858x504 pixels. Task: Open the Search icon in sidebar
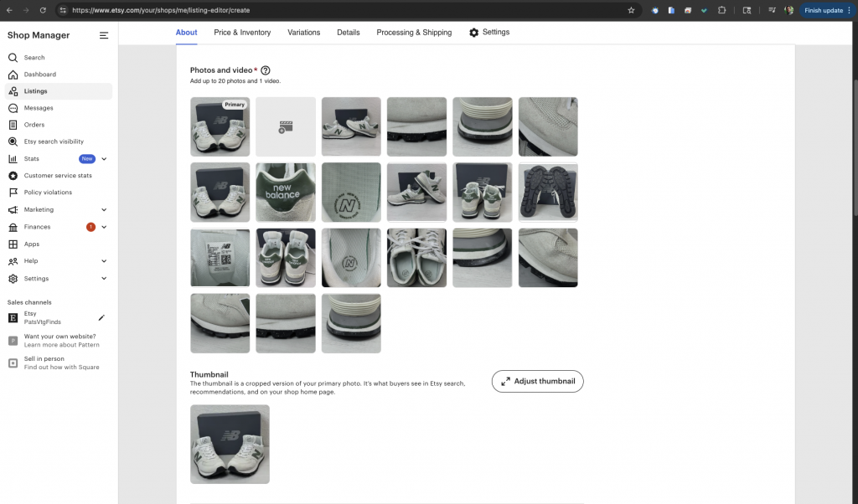13,58
